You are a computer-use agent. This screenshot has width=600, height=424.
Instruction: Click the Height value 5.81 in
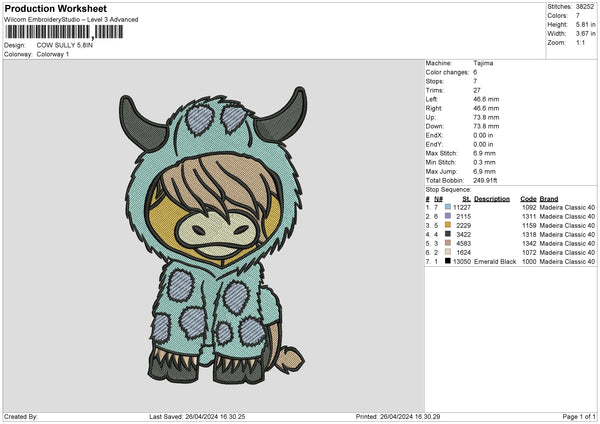coord(585,24)
